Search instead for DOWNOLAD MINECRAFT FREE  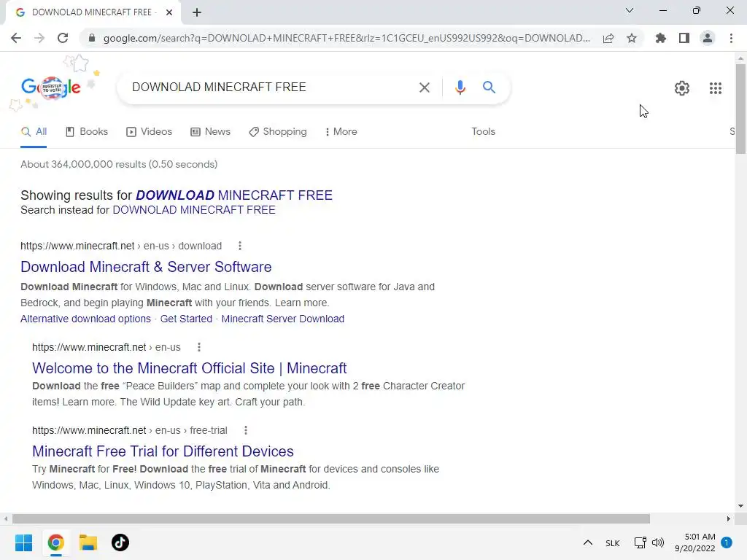tap(194, 210)
